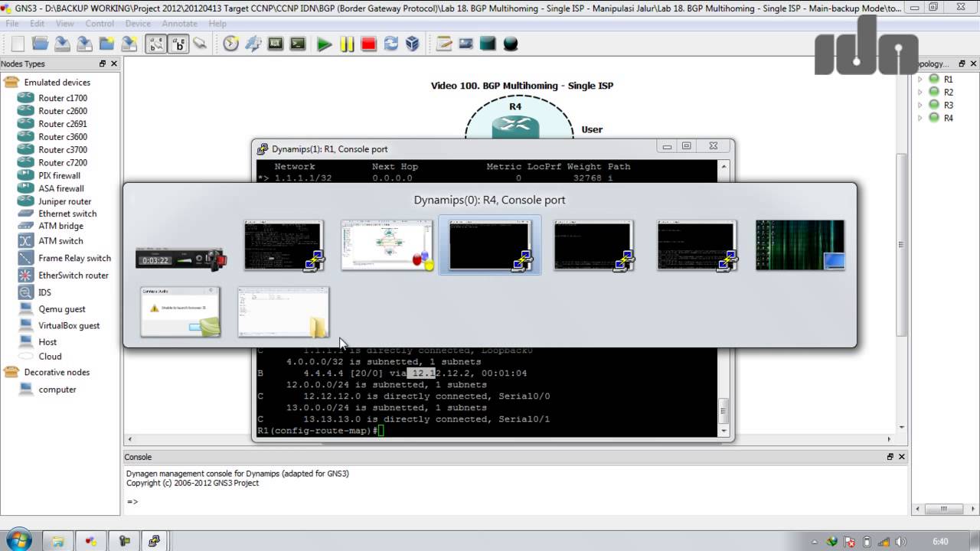Select the Draw rectangle tool
Screen dimensions: 980x551
pyautogui.click(x=488, y=44)
